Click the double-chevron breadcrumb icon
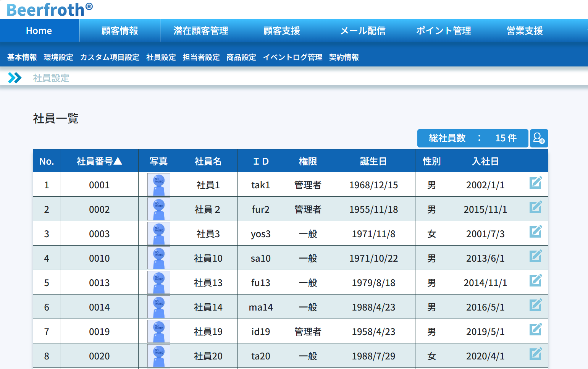Viewport: 588px width, 369px height. (15, 78)
